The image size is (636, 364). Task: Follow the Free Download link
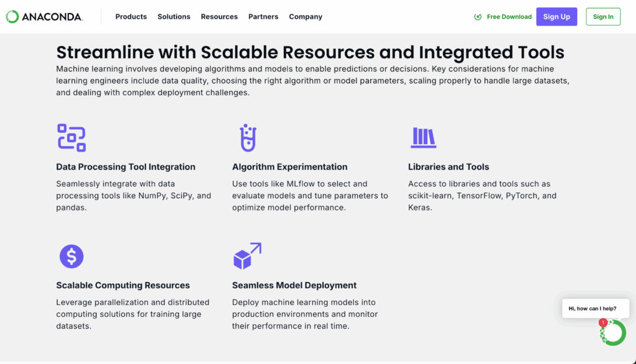click(x=509, y=17)
